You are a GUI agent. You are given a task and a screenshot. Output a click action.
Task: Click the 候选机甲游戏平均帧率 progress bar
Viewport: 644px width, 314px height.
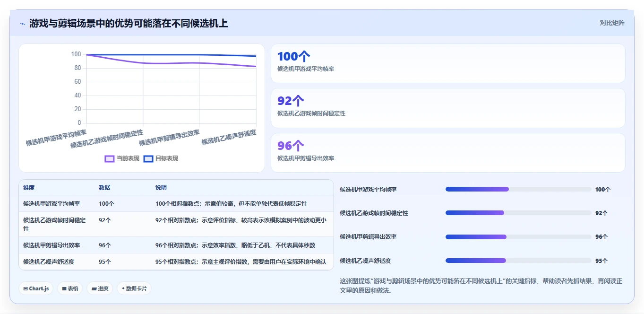click(518, 189)
